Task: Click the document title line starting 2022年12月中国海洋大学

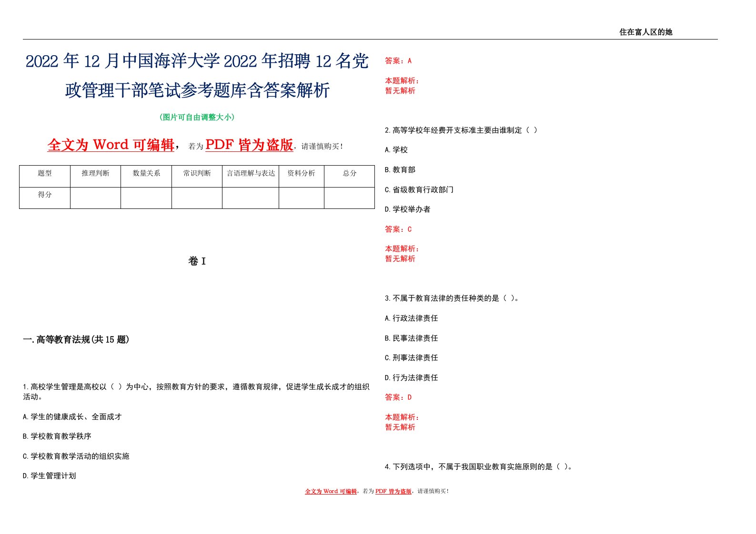Action: (197, 61)
